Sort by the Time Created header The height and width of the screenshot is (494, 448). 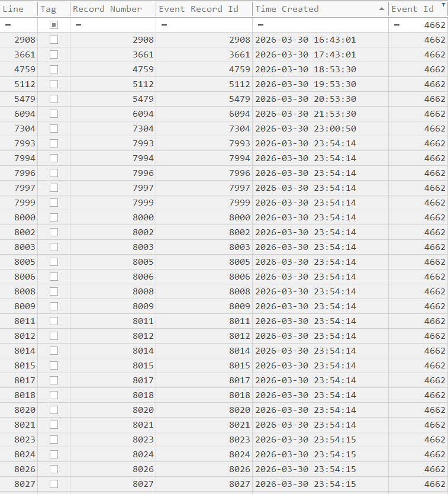tap(320, 9)
